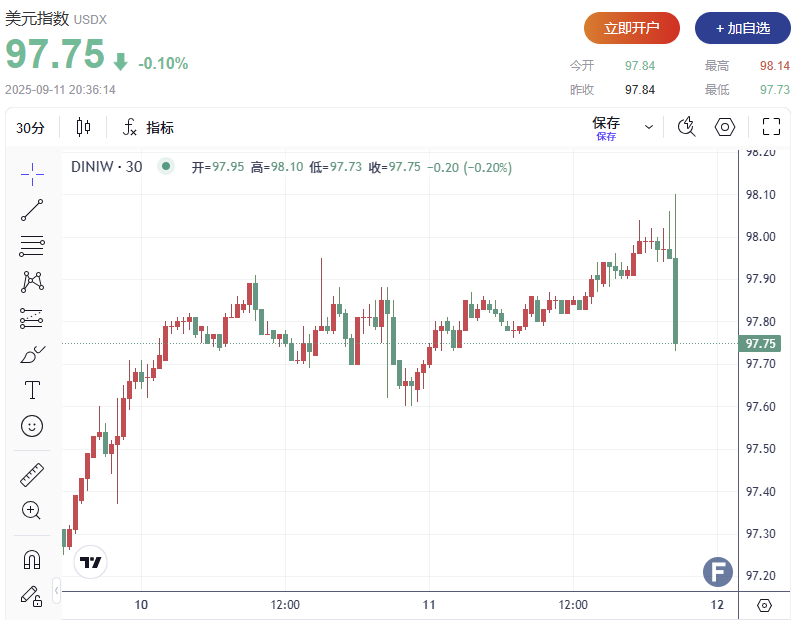Open the quick search lightning icon
The height and width of the screenshot is (620, 794).
686,127
